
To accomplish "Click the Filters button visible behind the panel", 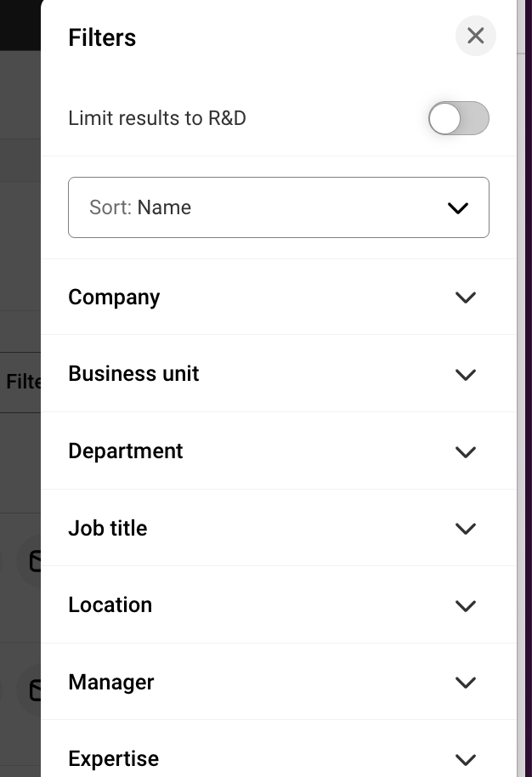I will (x=20, y=382).
